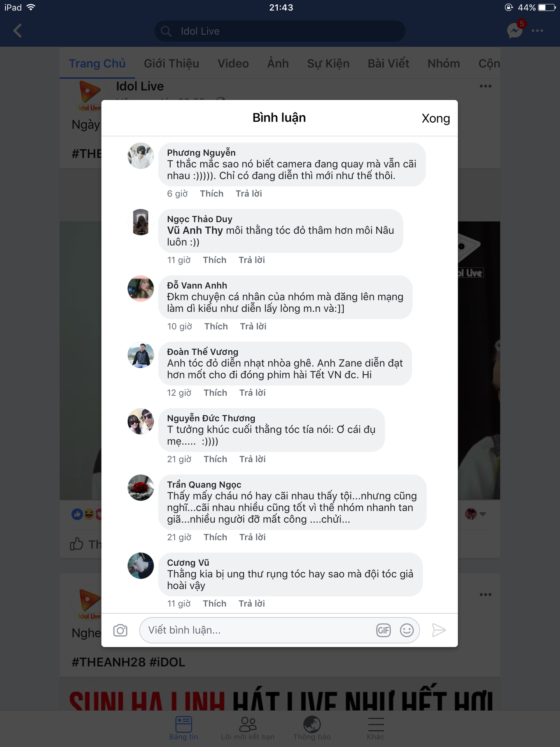
Task: Open Messenger with 5 notifications
Action: (x=515, y=30)
